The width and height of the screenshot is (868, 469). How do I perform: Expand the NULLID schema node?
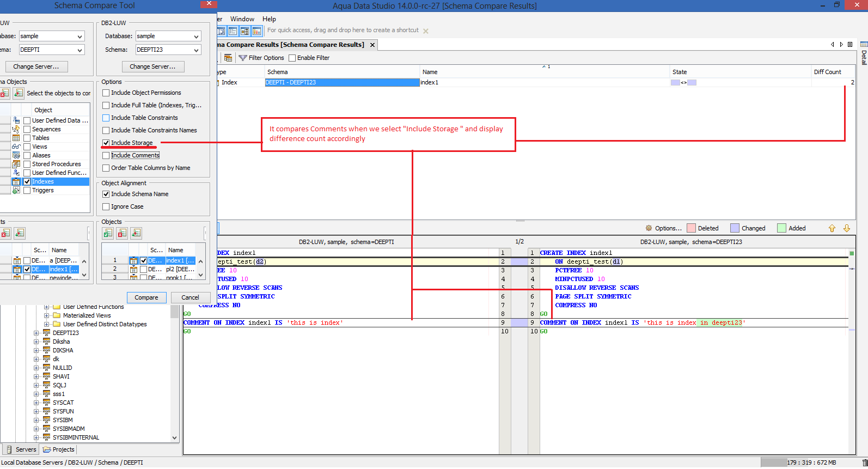[x=36, y=368]
